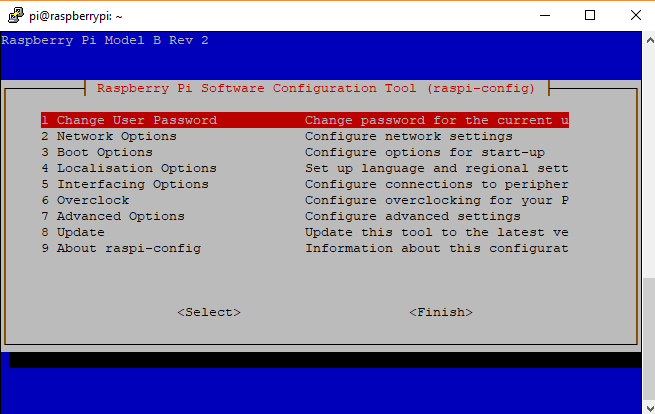
Task: Select 2 Network Options entry
Action: coord(305,136)
